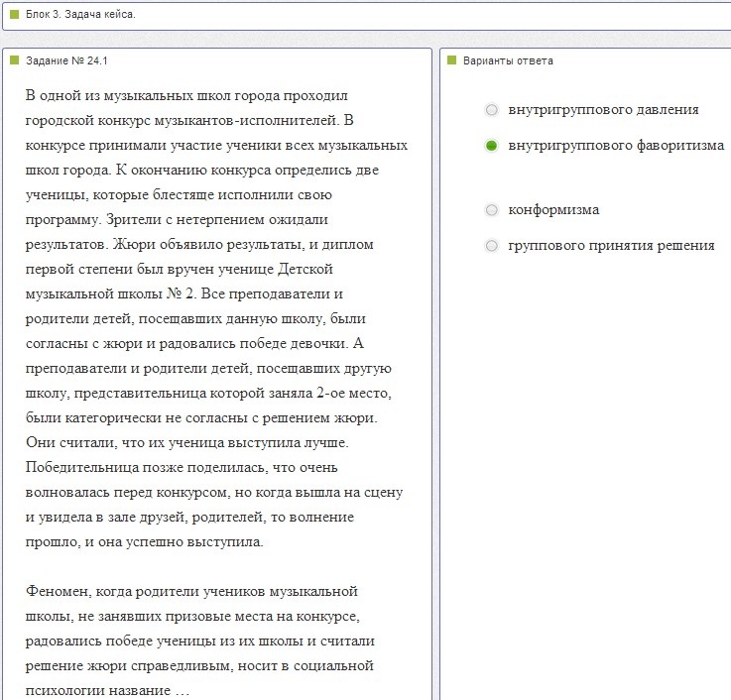Click the line ending 'психологии название …'
731x700 pixels.
click(x=107, y=691)
